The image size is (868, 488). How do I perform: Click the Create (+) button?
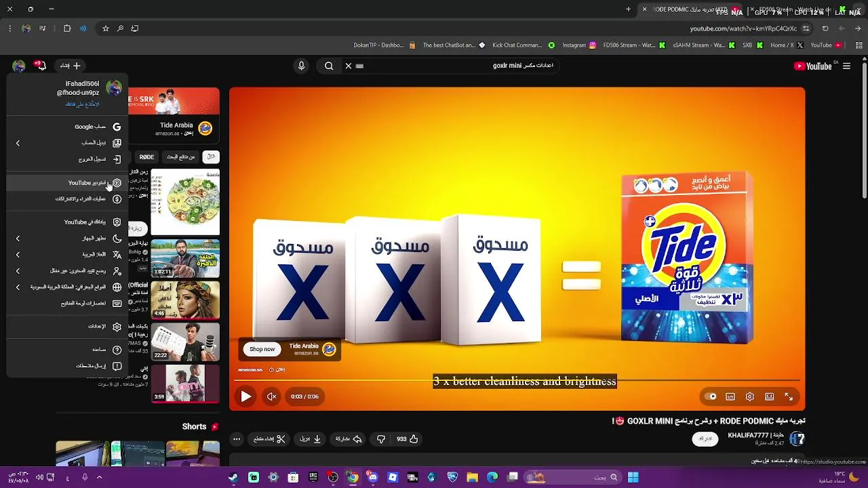[x=71, y=66]
